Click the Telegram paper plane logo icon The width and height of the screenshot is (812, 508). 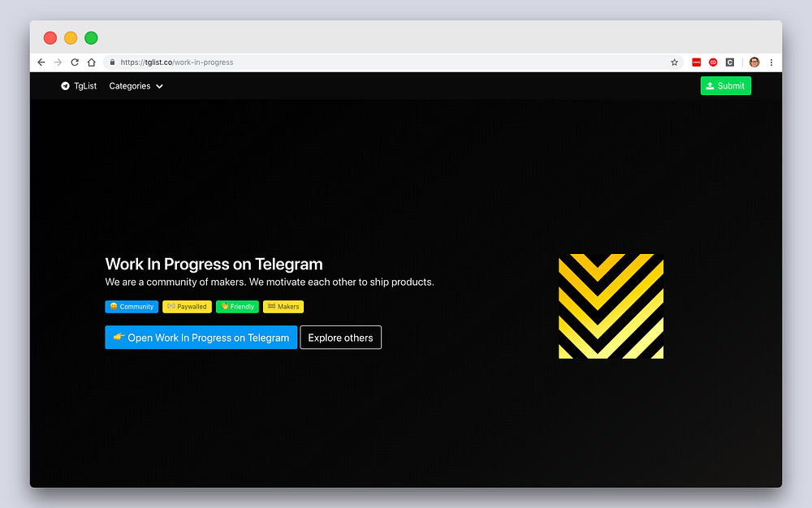click(x=65, y=86)
